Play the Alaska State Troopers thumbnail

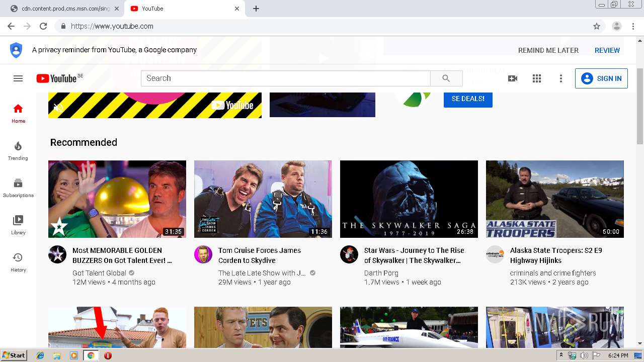[555, 199]
